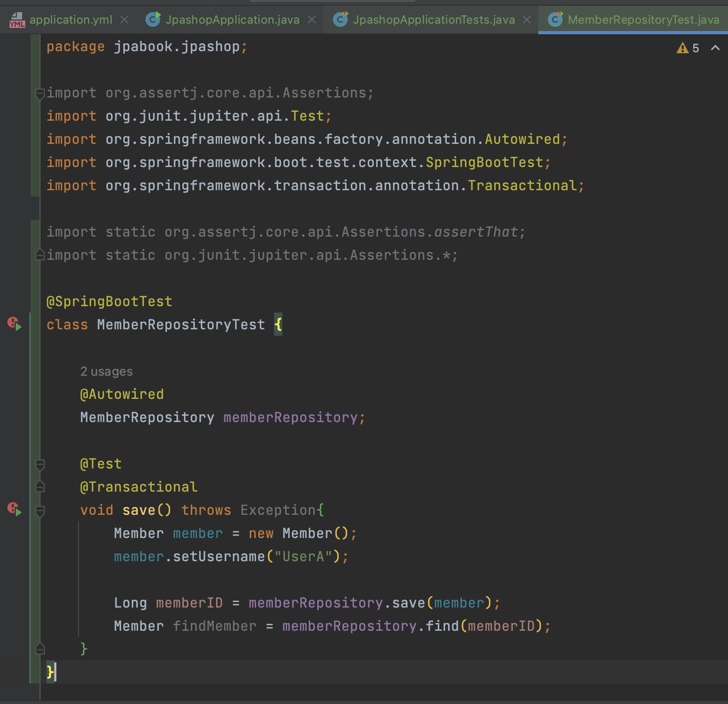Click the find method call on memberRepository
This screenshot has width=728, height=704.
click(442, 626)
